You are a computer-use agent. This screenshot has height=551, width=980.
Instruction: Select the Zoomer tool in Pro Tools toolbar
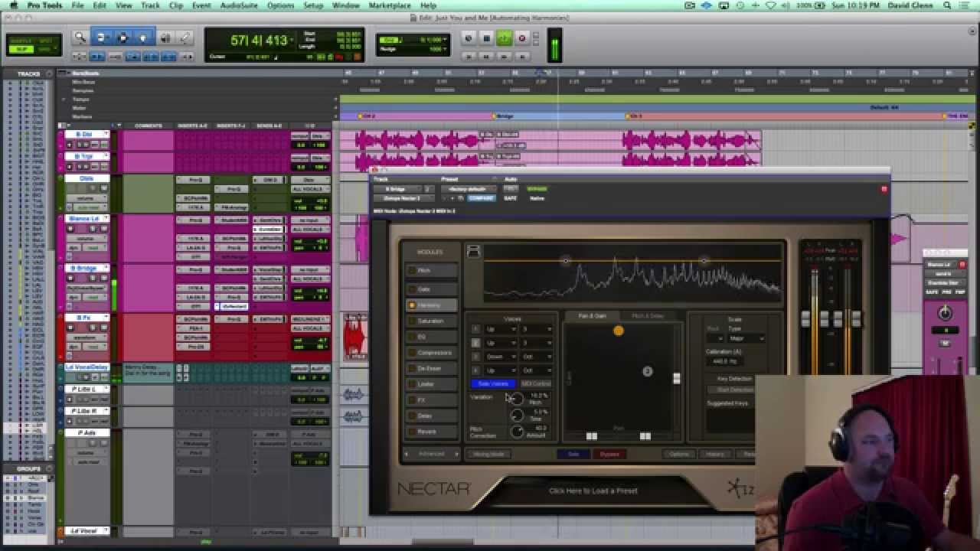pos(80,37)
